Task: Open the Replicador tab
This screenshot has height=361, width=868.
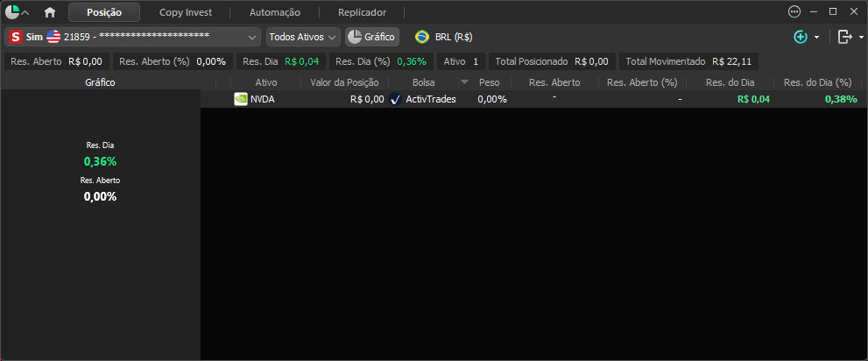Action: (362, 12)
